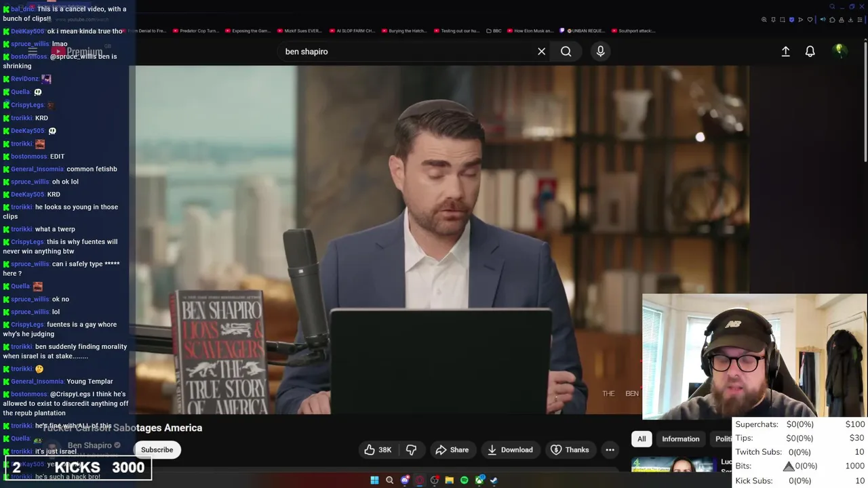Image resolution: width=868 pixels, height=488 pixels.
Task: Open Xbox app from the taskbar
Action: pyautogui.click(x=480, y=480)
